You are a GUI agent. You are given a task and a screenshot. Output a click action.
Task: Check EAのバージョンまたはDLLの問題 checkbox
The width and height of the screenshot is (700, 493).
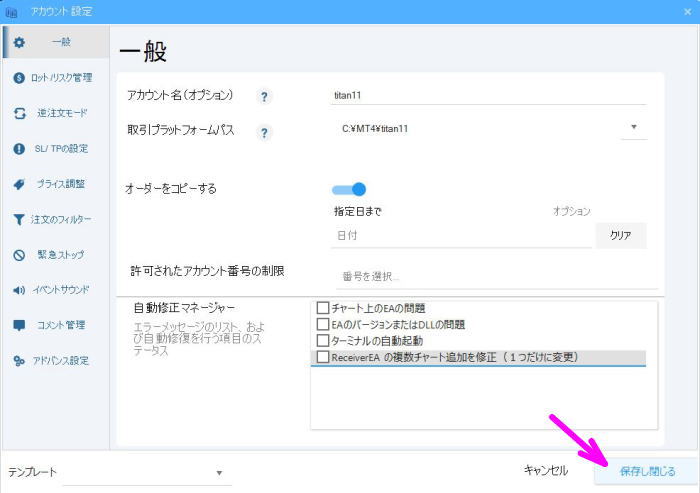[323, 324]
